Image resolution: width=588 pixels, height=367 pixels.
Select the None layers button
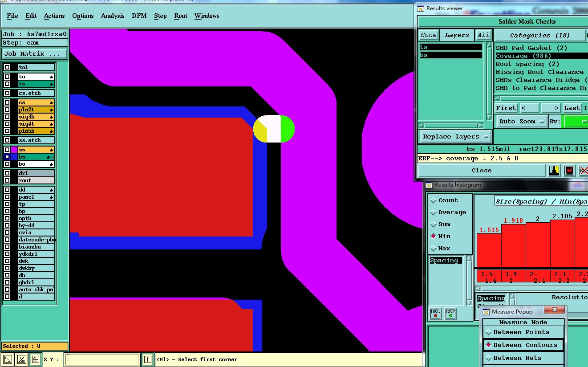click(428, 35)
